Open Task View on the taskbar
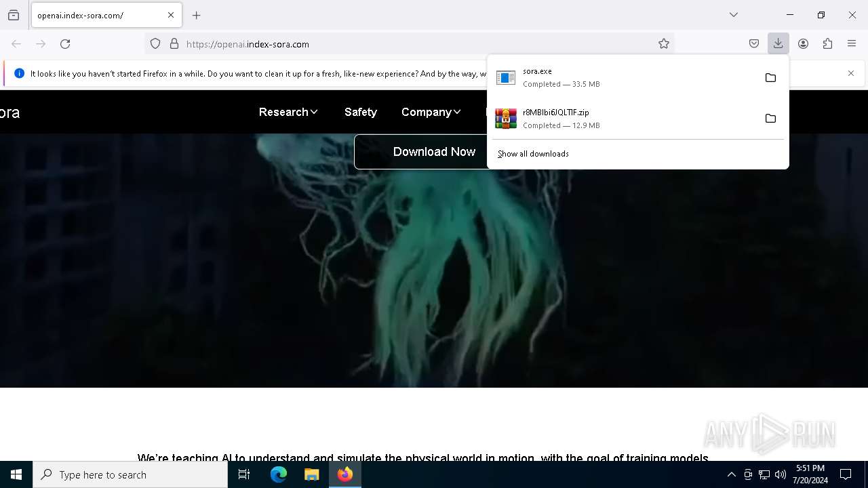Image resolution: width=868 pixels, height=488 pixels. (244, 474)
